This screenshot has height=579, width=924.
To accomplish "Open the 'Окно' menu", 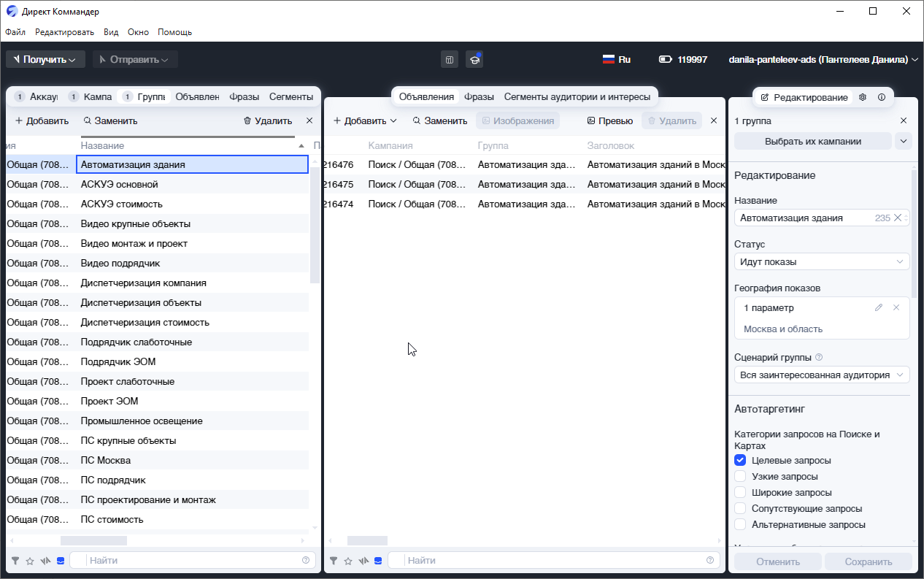I will click(x=138, y=32).
